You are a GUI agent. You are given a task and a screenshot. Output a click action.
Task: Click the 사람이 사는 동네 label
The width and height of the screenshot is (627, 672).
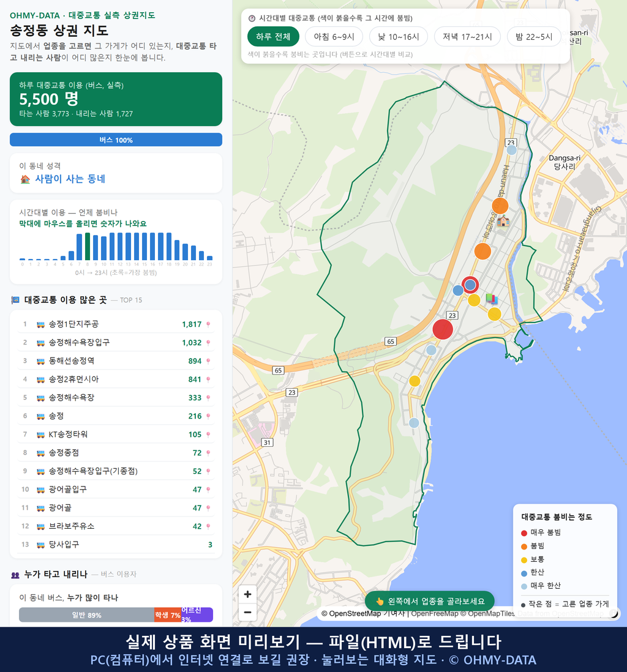coord(70,179)
